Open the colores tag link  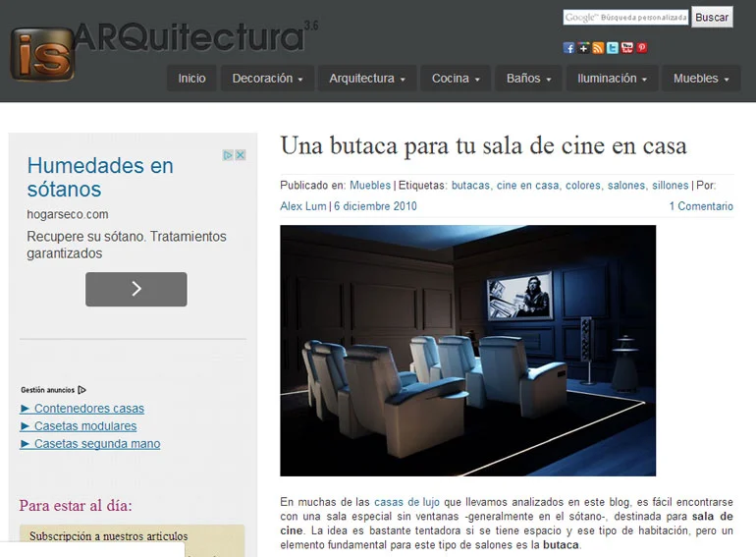pos(583,186)
